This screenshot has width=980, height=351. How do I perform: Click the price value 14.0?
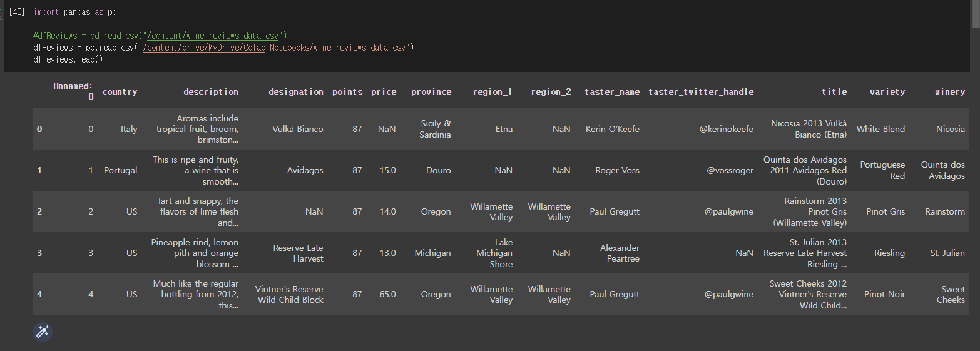tap(387, 211)
